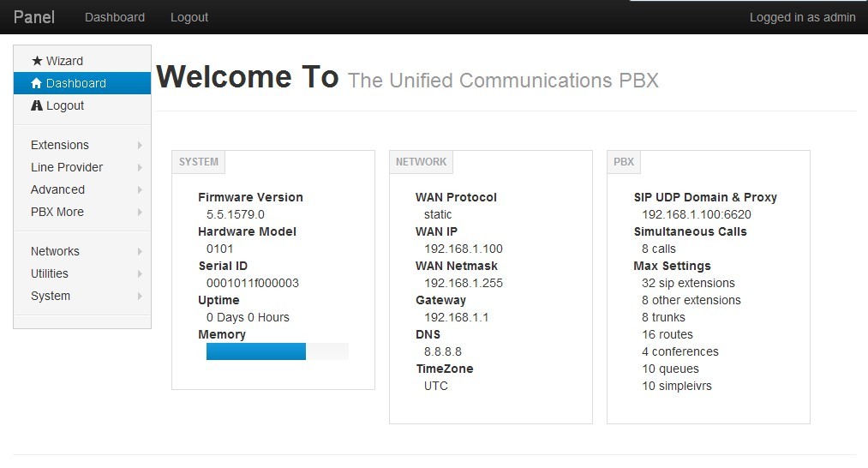Select the SYSTEM panel header label
The image size is (868, 468).
(x=198, y=162)
